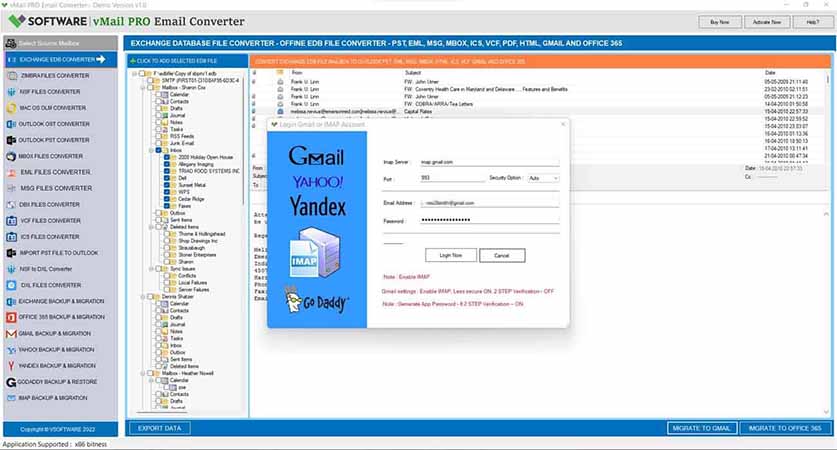Image resolution: width=837 pixels, height=450 pixels.
Task: Check the Junk E-mail folder checkbox
Action: click(x=159, y=143)
